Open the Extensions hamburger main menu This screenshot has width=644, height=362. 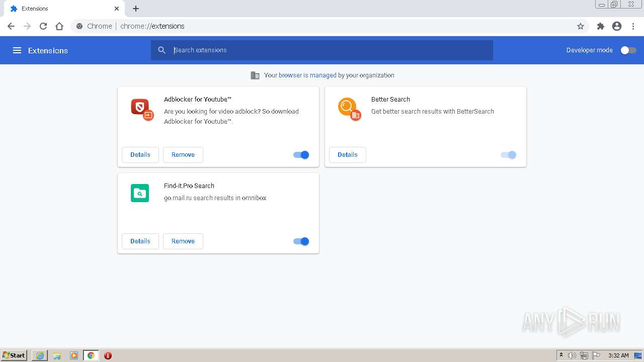coord(17,50)
